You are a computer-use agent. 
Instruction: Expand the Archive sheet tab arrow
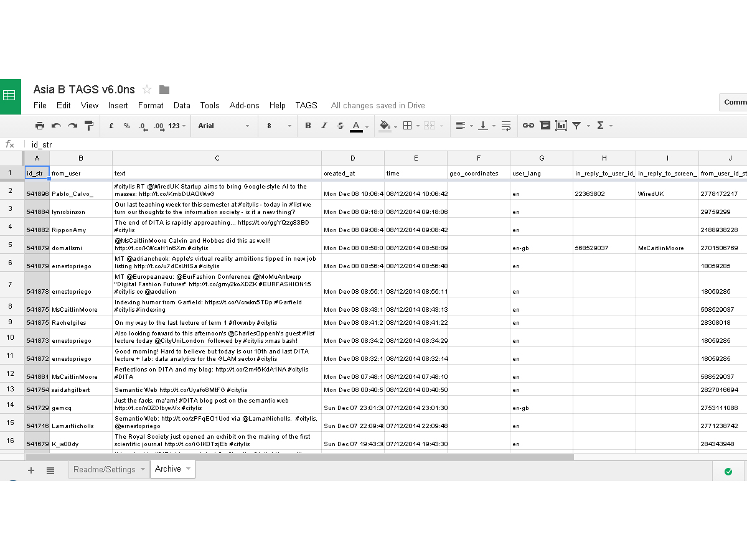pos(187,469)
